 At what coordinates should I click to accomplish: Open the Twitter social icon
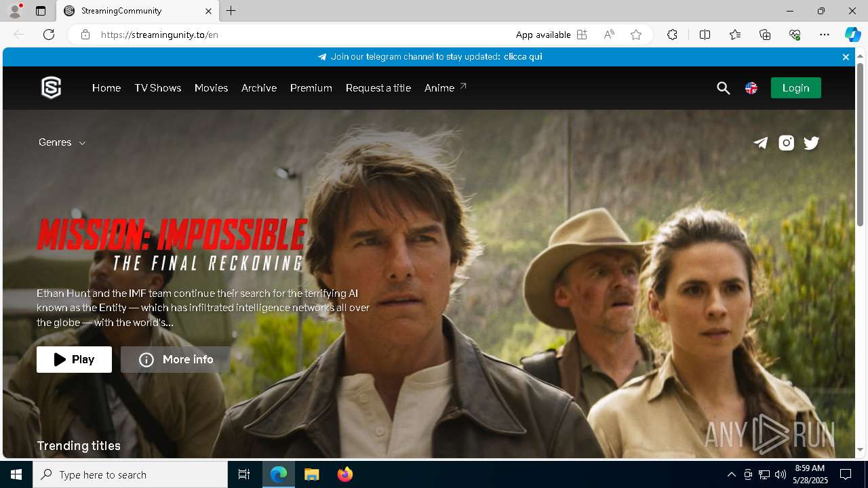tap(812, 143)
